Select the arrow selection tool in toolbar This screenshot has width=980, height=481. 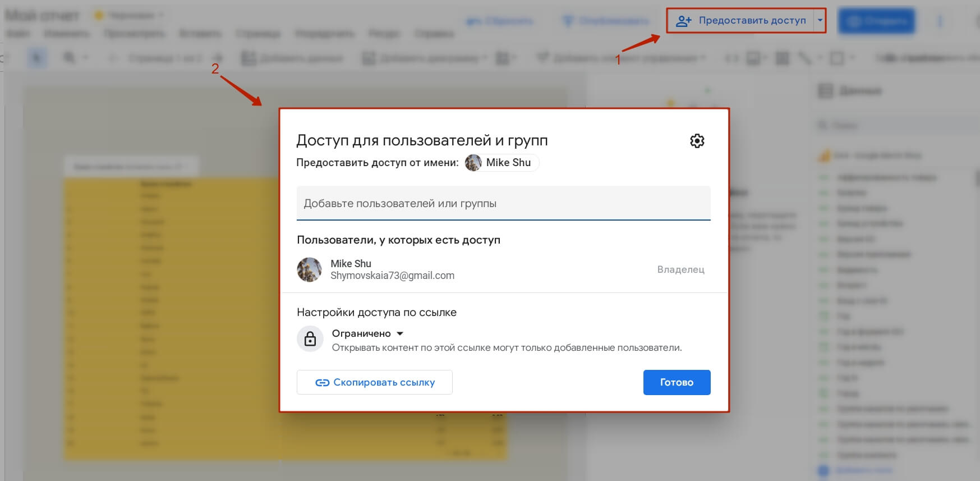click(37, 58)
